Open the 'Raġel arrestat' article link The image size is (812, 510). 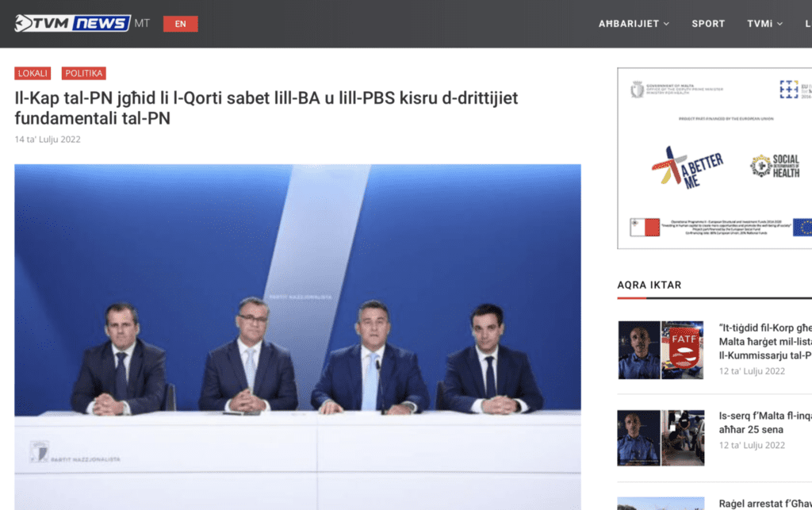(x=765, y=504)
